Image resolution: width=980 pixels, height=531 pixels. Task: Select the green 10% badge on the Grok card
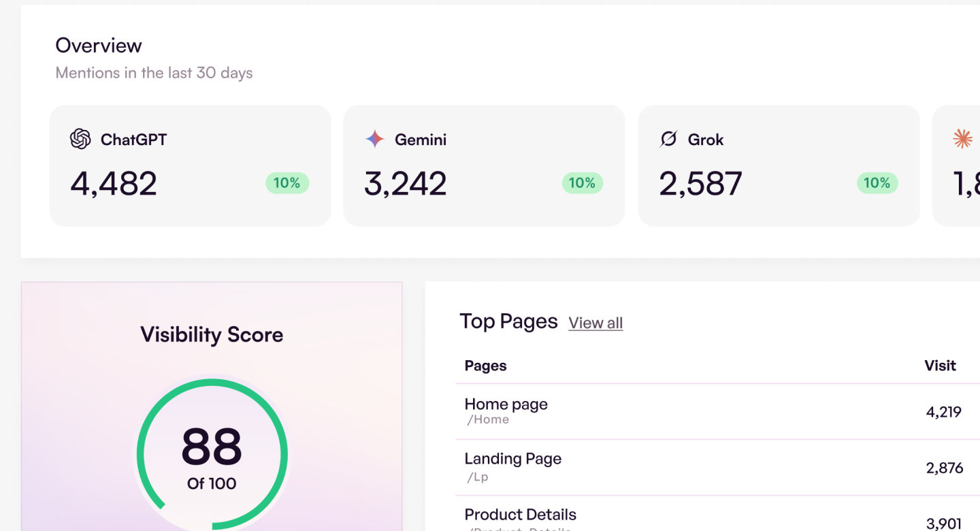(877, 182)
